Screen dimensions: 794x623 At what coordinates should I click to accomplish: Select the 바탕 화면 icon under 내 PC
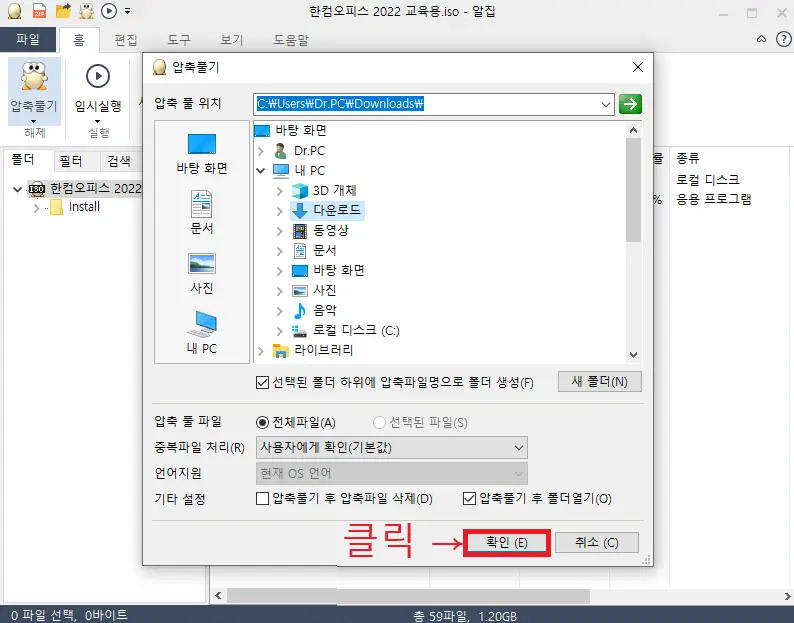coord(300,270)
